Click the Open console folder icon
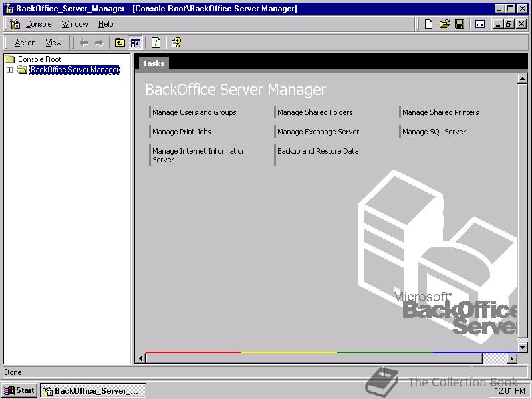 coord(444,24)
